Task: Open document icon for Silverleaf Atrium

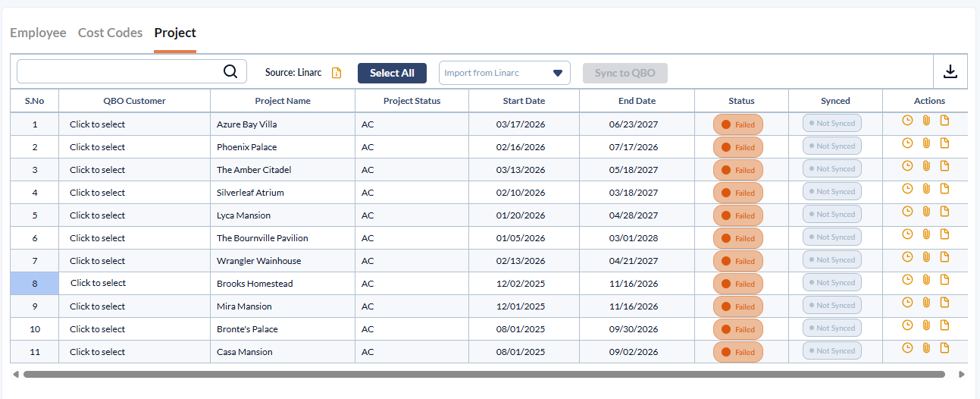Action: click(944, 188)
